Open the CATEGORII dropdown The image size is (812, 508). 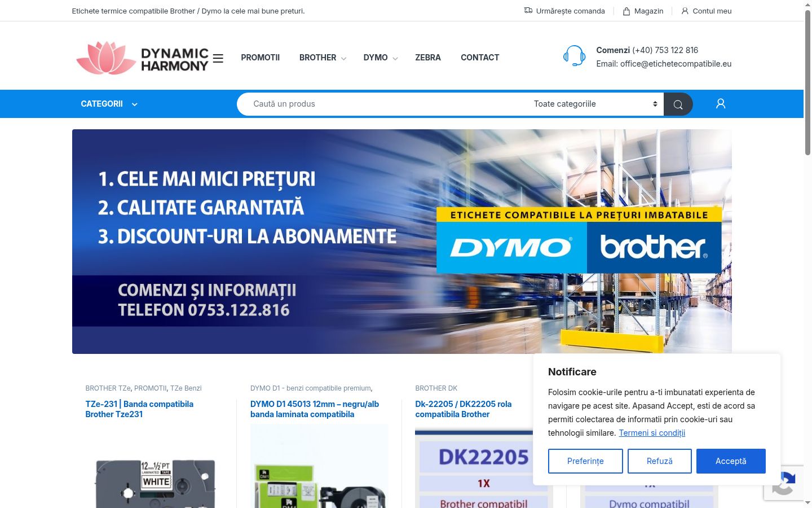pyautogui.click(x=109, y=104)
